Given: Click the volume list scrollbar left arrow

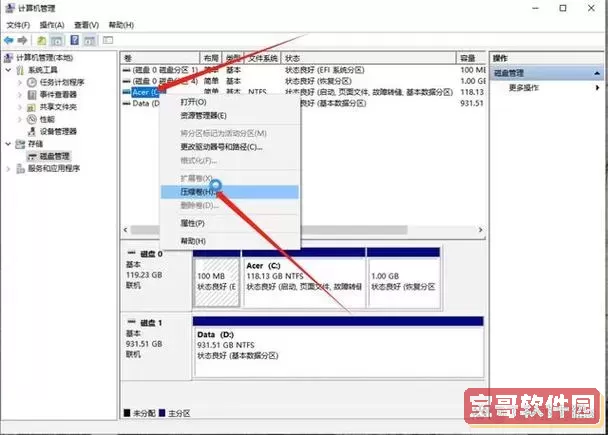Looking at the screenshot, I should (126, 230).
